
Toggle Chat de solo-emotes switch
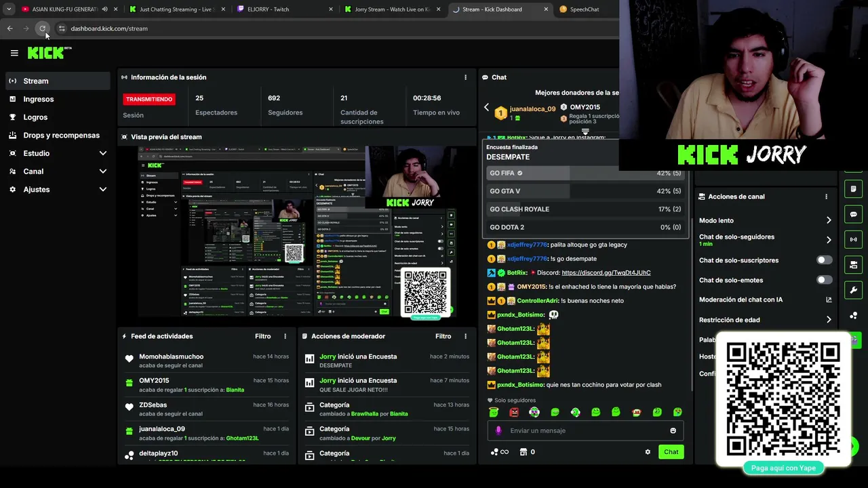click(824, 280)
